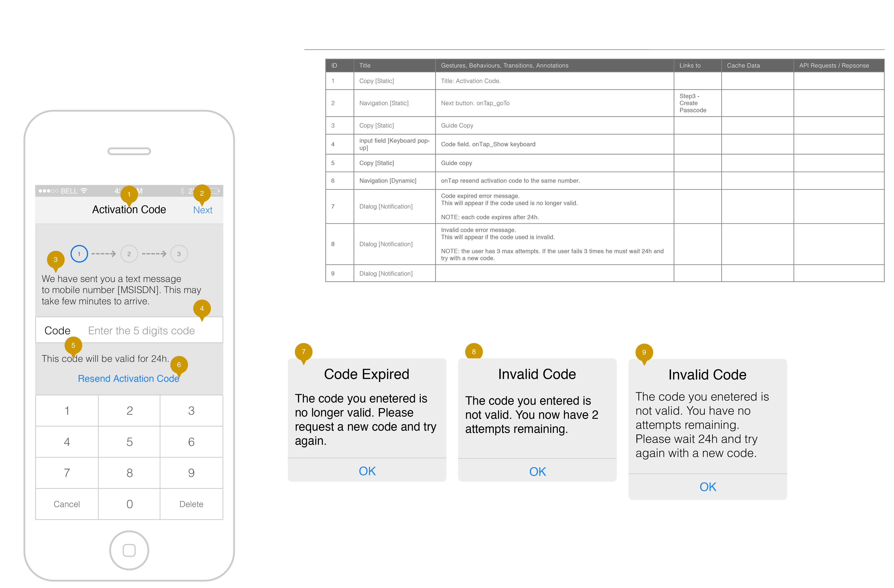
Task: Tap keypad digit 4
Action: (67, 442)
